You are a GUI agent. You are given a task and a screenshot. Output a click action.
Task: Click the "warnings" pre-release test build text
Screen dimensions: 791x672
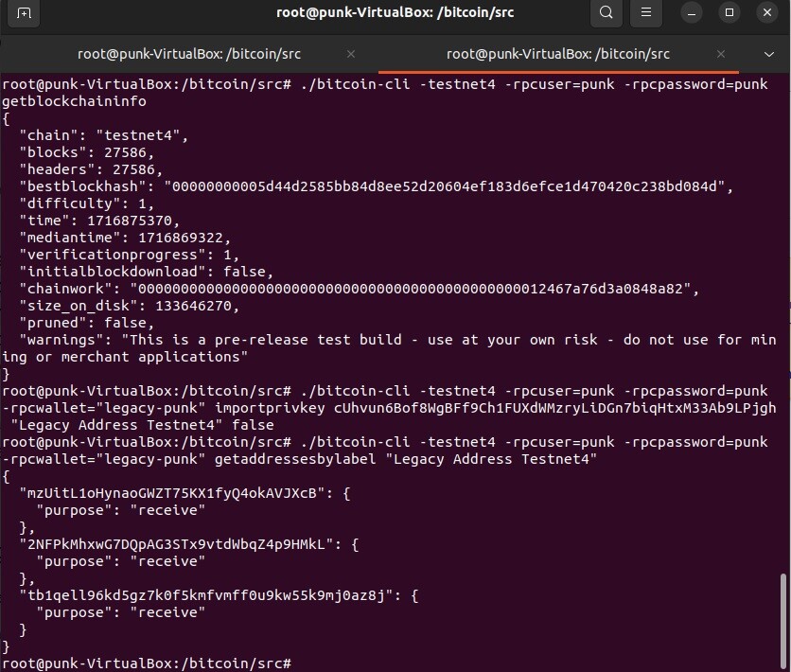pyautogui.click(x=389, y=348)
